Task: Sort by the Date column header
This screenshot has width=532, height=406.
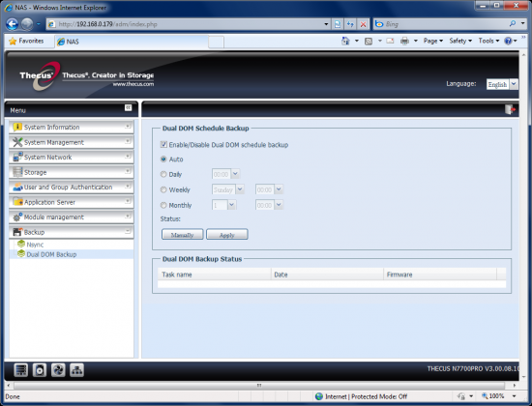Action: pyautogui.click(x=327, y=275)
